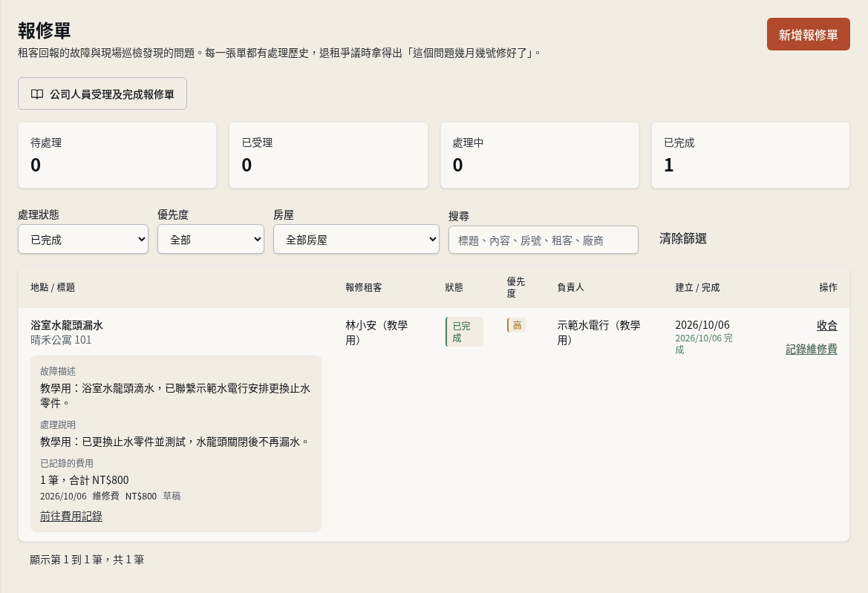Click the 晴禾公寓 101 location text
Viewport: 868px width, 593px height.
pyautogui.click(x=61, y=340)
